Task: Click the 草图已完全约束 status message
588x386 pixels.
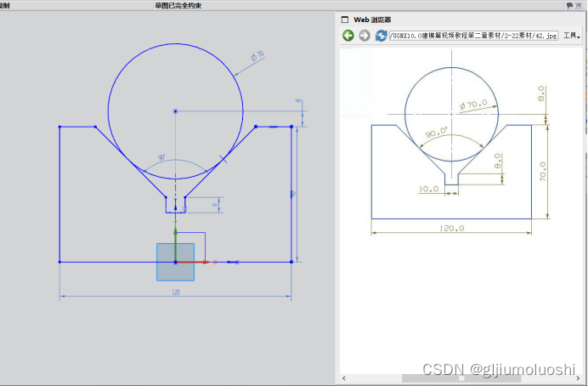Action: click(x=178, y=6)
